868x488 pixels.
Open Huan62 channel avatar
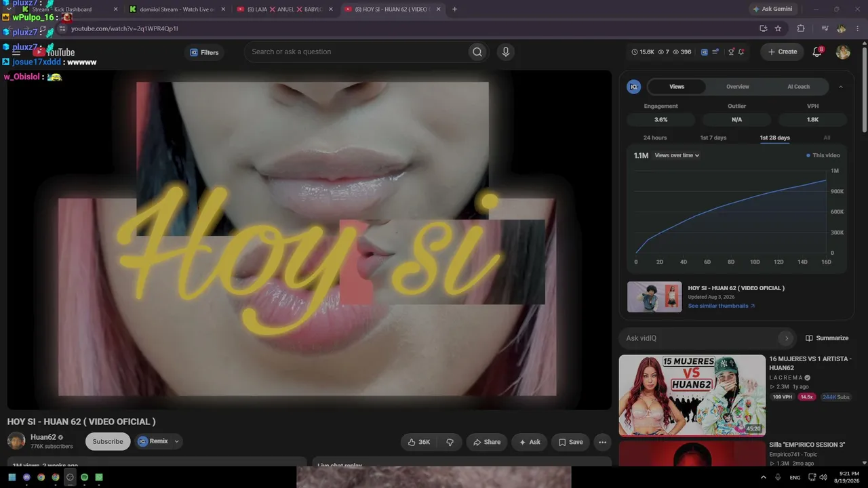[16, 441]
